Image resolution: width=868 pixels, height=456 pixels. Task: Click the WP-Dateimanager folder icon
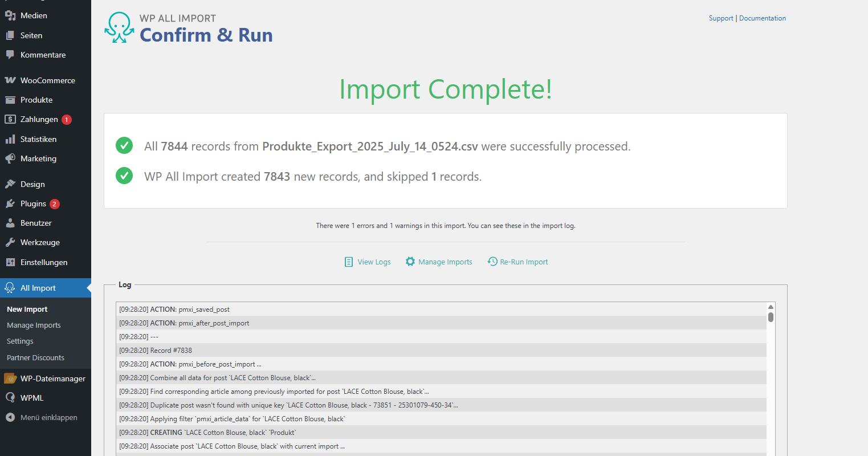tap(10, 378)
